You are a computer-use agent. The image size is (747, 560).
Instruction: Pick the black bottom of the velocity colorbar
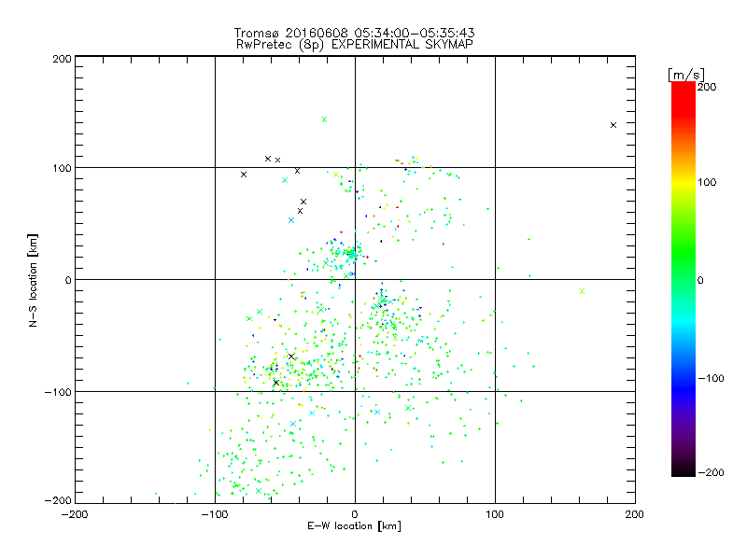(x=684, y=469)
